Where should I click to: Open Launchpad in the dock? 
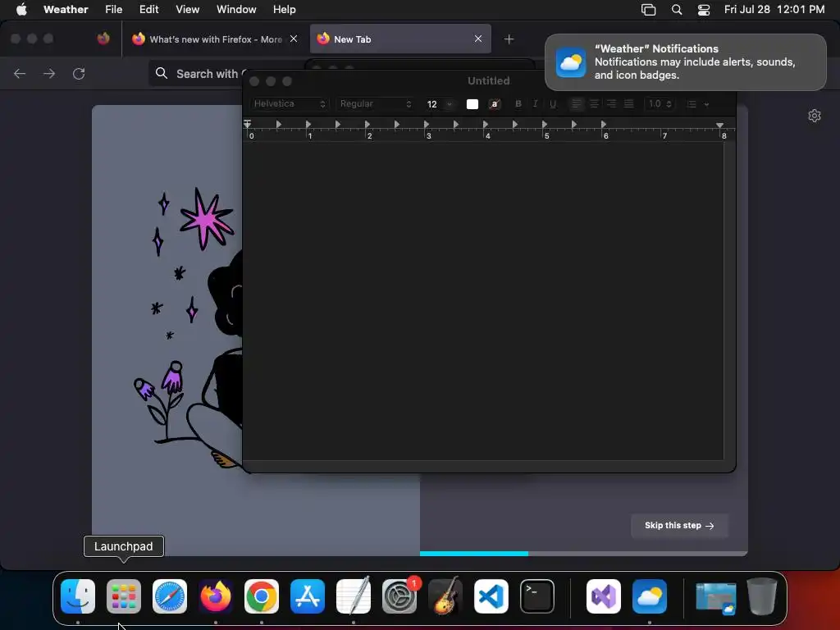(124, 596)
